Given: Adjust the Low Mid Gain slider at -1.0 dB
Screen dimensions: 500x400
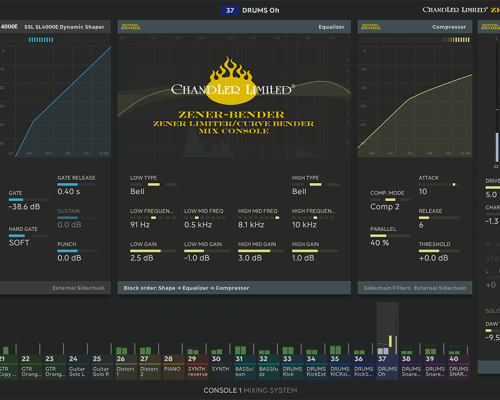Looking at the screenshot, I should [207, 251].
